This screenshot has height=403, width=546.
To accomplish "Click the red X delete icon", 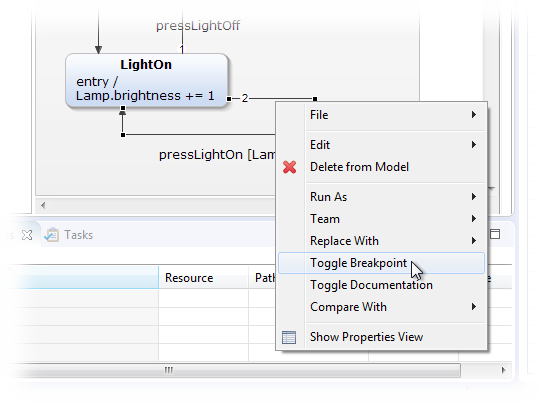I will click(x=289, y=167).
